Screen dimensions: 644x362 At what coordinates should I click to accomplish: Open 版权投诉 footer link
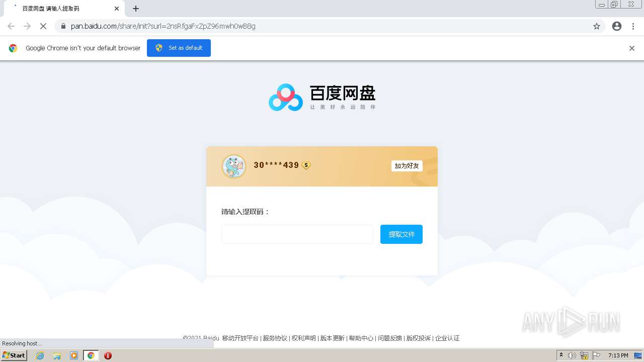419,338
